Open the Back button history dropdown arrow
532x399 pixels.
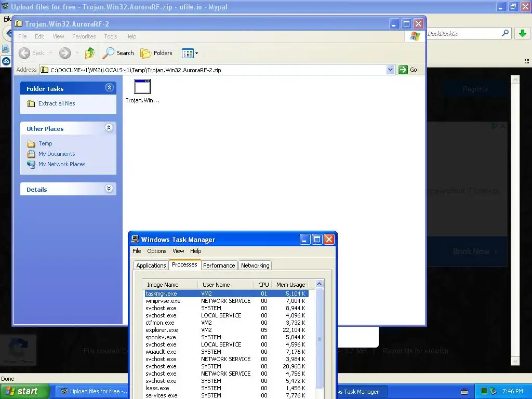[50, 53]
